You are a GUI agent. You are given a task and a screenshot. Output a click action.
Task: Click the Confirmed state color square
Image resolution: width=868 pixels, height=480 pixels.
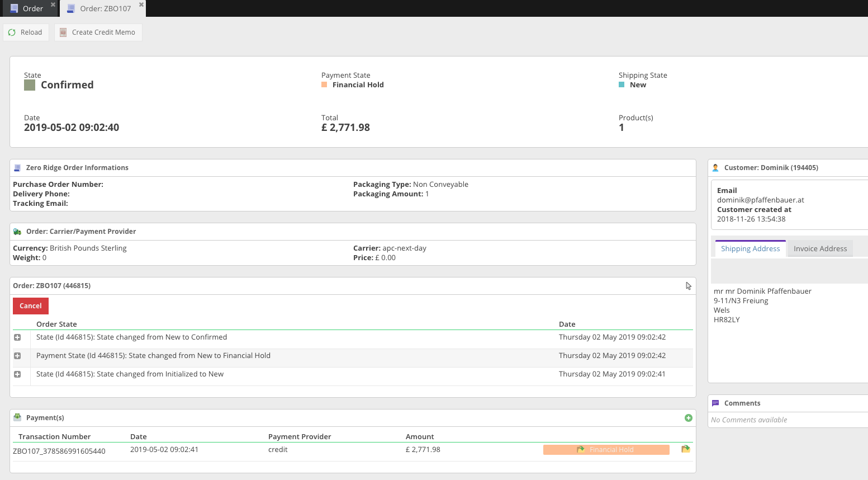click(30, 85)
